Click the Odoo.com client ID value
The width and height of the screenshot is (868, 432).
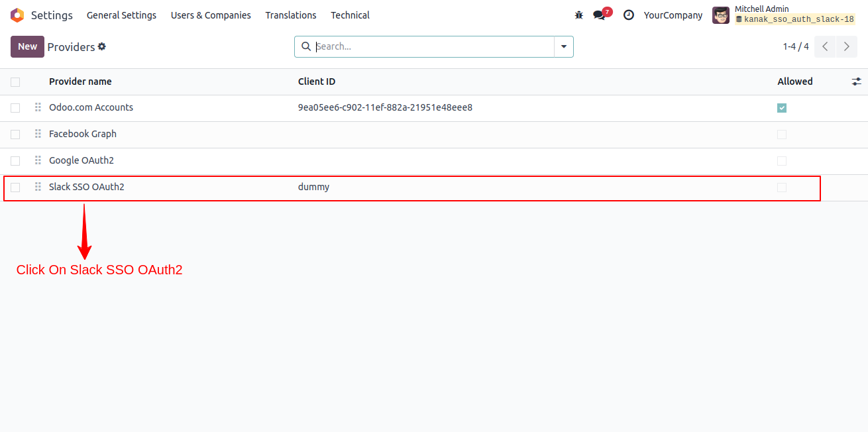coord(385,107)
